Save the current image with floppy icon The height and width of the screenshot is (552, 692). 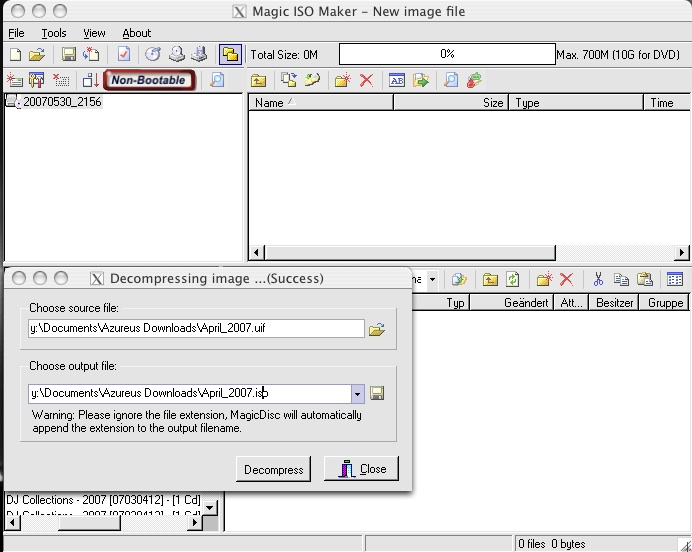(x=69, y=54)
